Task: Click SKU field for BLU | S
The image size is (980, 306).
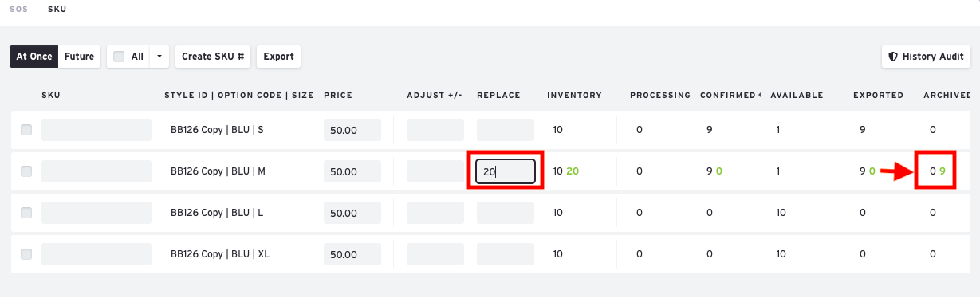Action: click(x=96, y=130)
